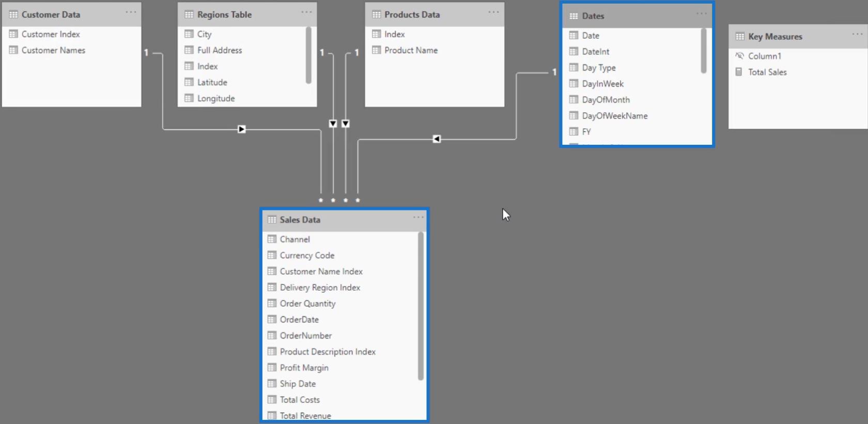Image resolution: width=868 pixels, height=424 pixels.
Task: Click the Dates table header icon
Action: pyautogui.click(x=574, y=16)
